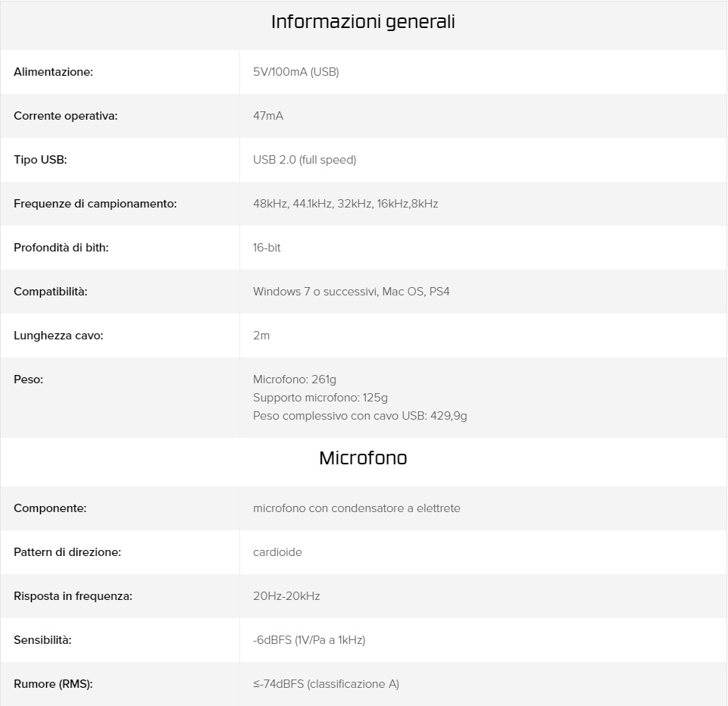
Task: Click "Windows 7 o successivi, Mac OS, PS4"
Action: click(351, 292)
